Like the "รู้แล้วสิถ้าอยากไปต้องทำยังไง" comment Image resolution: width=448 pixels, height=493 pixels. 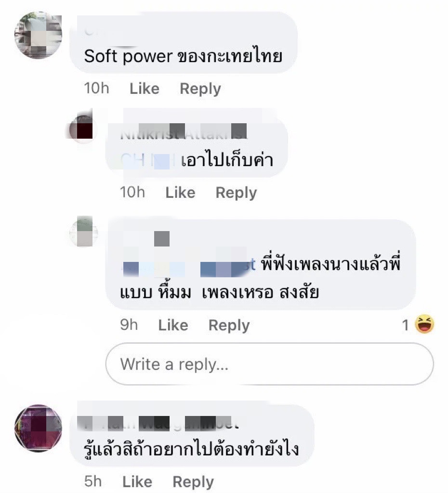coord(137,481)
